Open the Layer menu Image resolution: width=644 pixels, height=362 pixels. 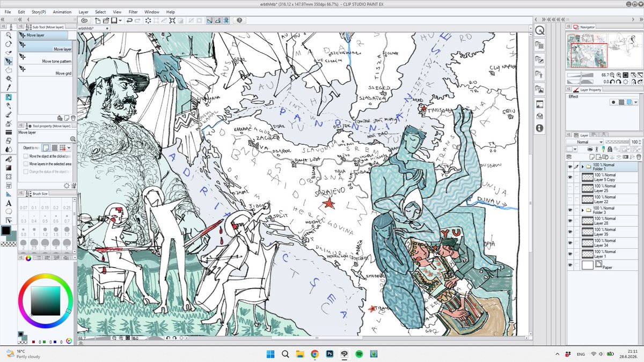click(x=84, y=12)
